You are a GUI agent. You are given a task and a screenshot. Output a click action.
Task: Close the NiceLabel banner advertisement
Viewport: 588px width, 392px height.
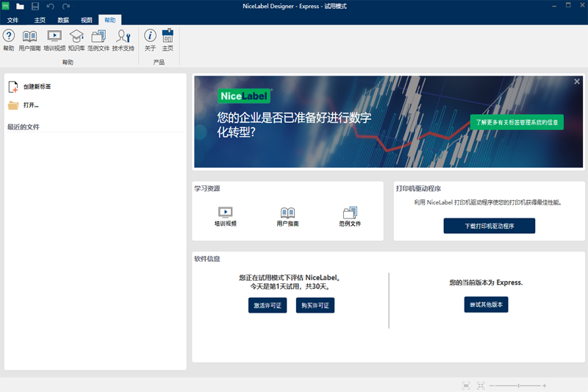click(577, 82)
